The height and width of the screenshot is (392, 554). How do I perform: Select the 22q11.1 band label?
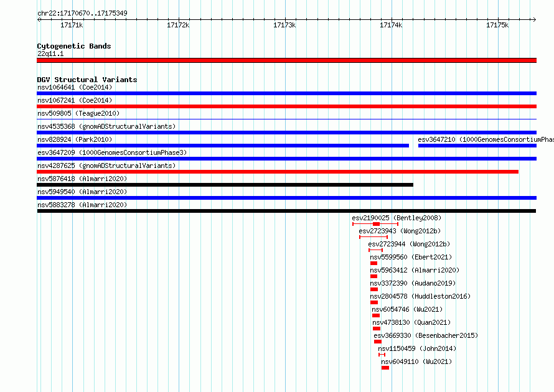pos(50,54)
